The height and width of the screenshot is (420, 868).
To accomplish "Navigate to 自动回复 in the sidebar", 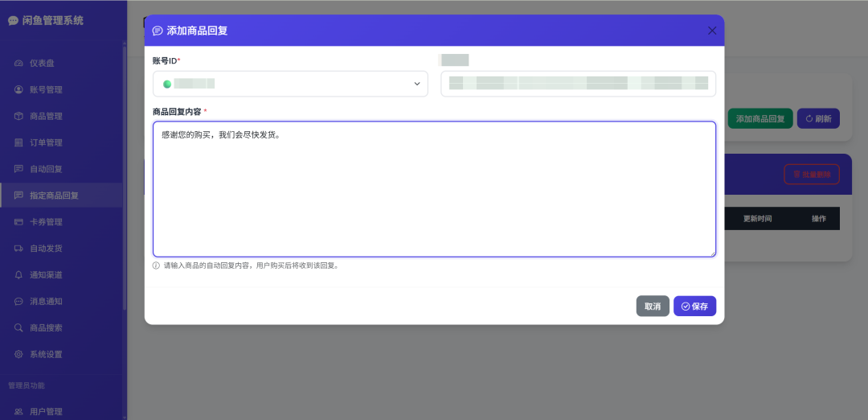I will pyautogui.click(x=61, y=169).
